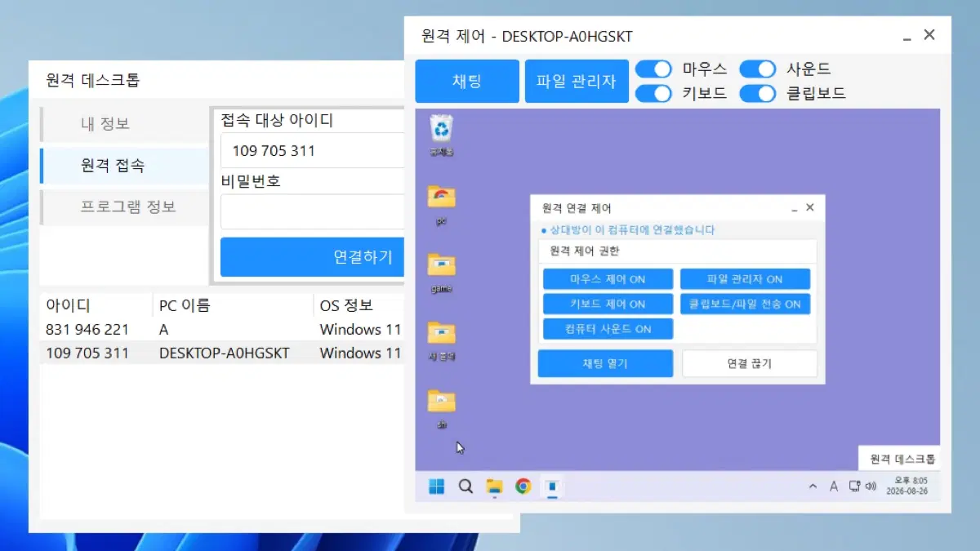The height and width of the screenshot is (551, 980).
Task: Toggle 마우스 제어 ON permission
Action: tap(608, 279)
